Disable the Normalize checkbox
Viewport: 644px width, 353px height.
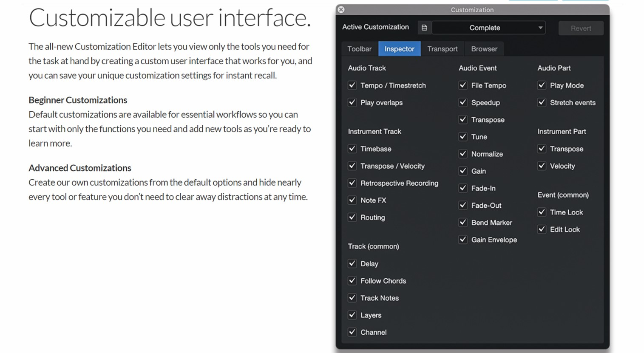click(x=463, y=153)
